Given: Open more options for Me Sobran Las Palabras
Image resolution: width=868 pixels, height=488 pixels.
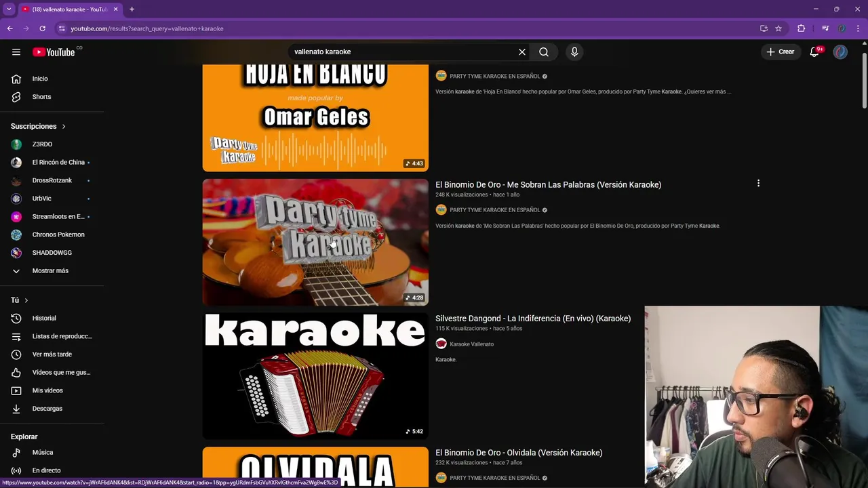Looking at the screenshot, I should click(x=758, y=183).
